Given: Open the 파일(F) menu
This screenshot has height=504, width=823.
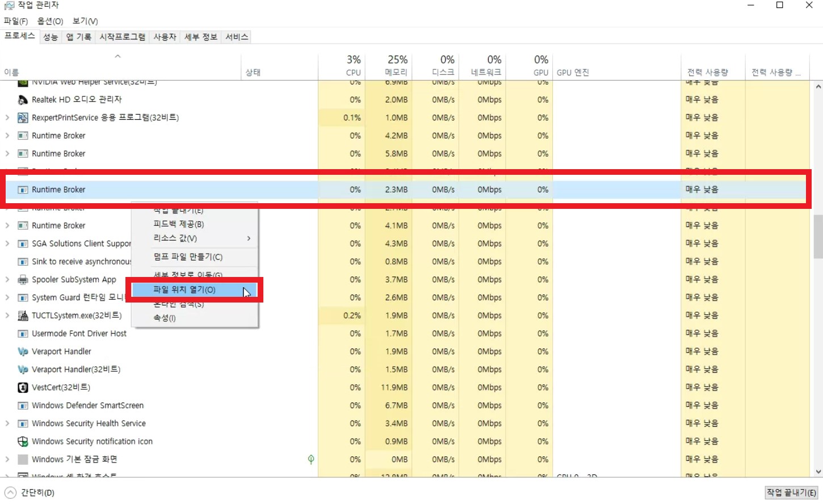Looking at the screenshot, I should (x=16, y=21).
